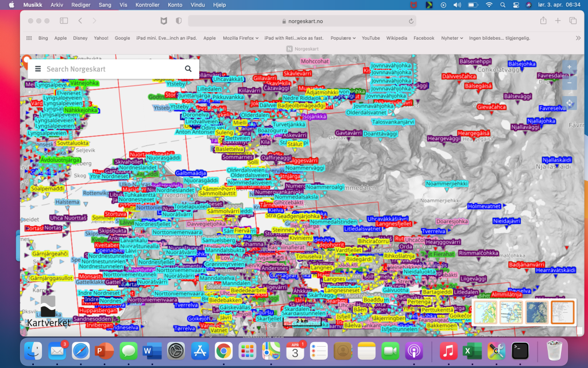
Task: Open the Norgeskart hamburger menu
Action: pyautogui.click(x=38, y=69)
